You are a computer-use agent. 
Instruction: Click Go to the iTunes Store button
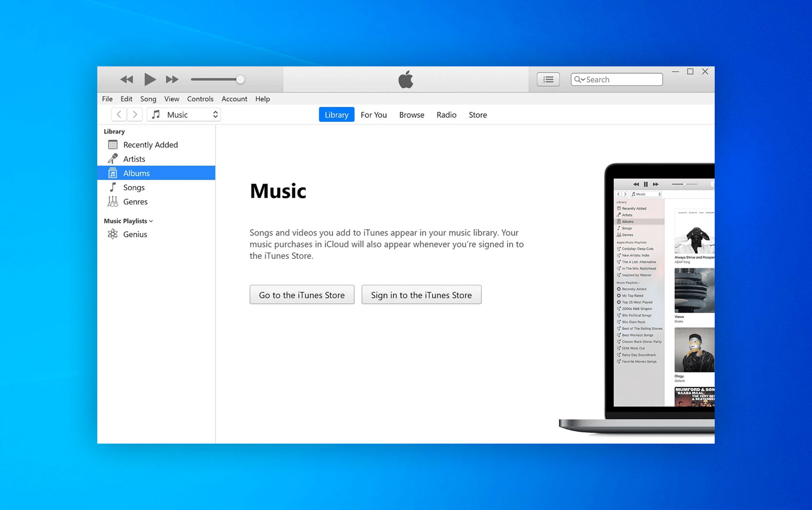pyautogui.click(x=302, y=295)
